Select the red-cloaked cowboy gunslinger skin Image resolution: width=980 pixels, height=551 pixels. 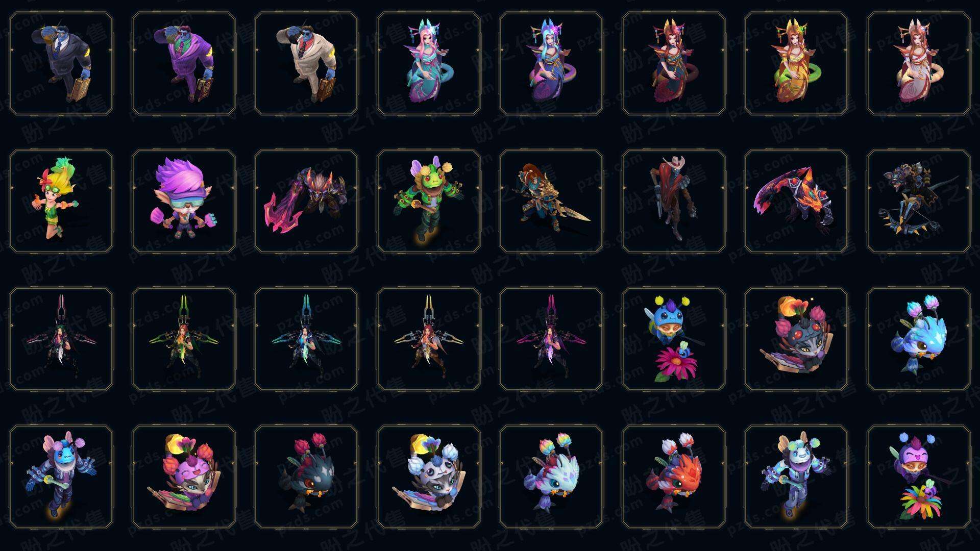coord(674,201)
